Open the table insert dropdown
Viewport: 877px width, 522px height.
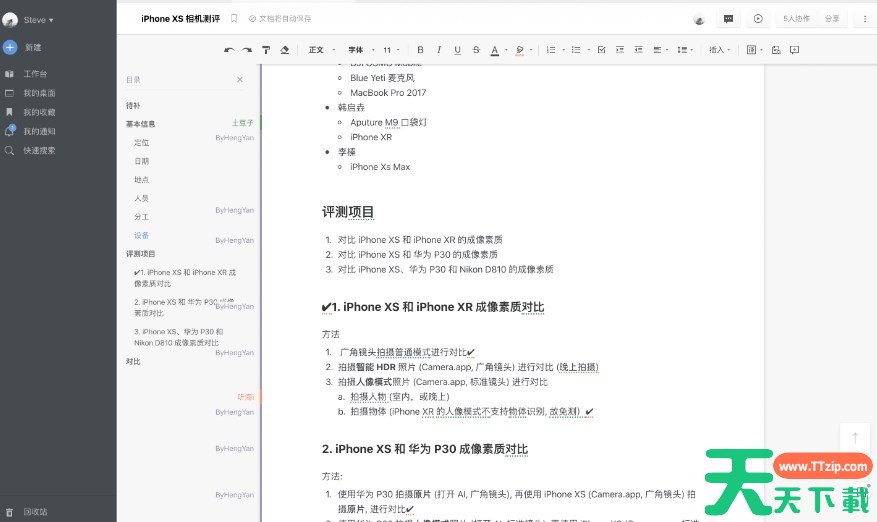click(x=755, y=50)
